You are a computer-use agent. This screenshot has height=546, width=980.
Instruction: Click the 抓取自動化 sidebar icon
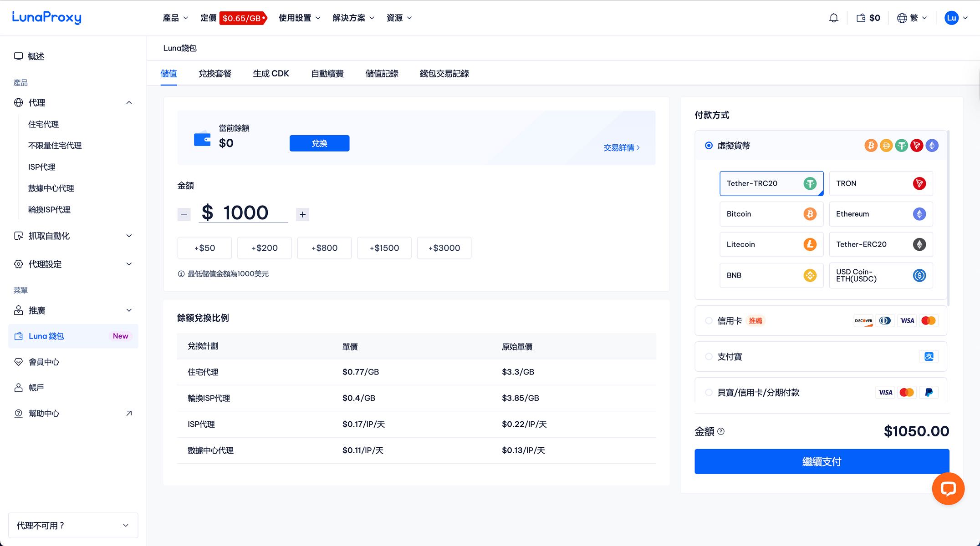[18, 236]
